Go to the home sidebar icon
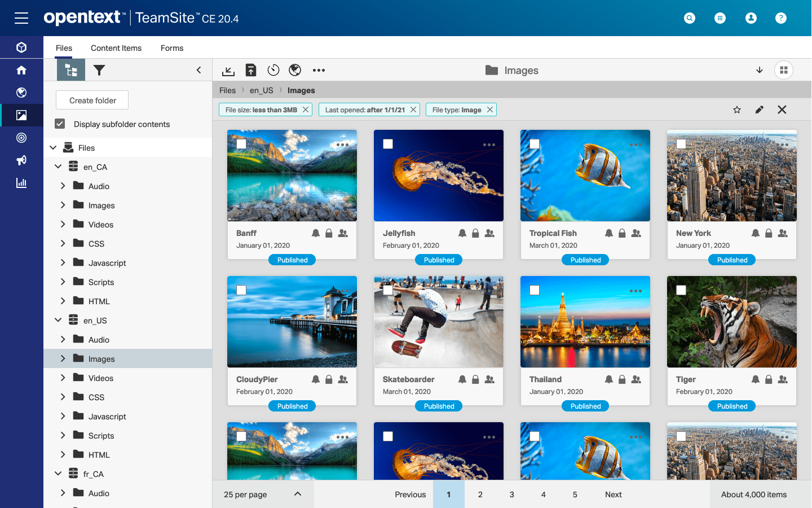The height and width of the screenshot is (508, 812). tap(21, 70)
